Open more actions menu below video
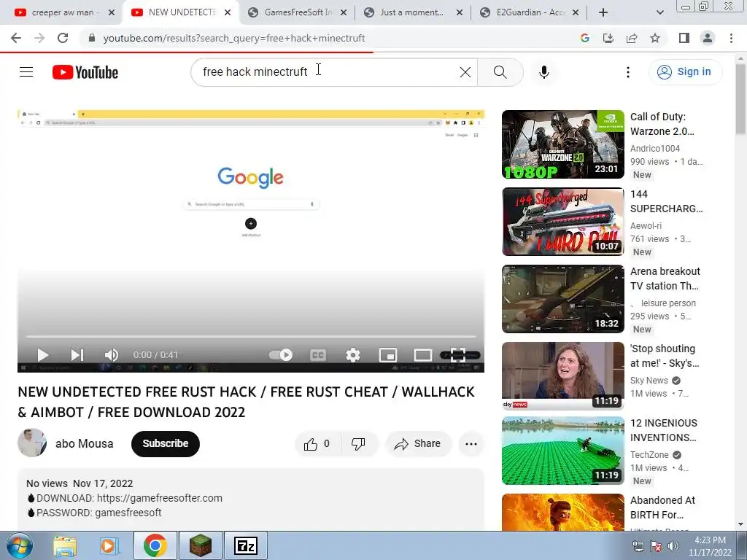 pyautogui.click(x=471, y=444)
